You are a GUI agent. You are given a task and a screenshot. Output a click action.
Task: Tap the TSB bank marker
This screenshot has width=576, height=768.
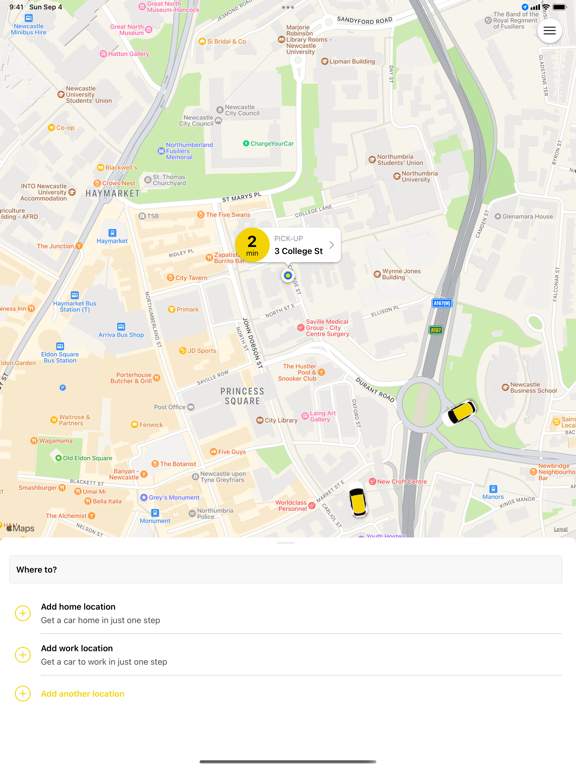pyautogui.click(x=142, y=216)
